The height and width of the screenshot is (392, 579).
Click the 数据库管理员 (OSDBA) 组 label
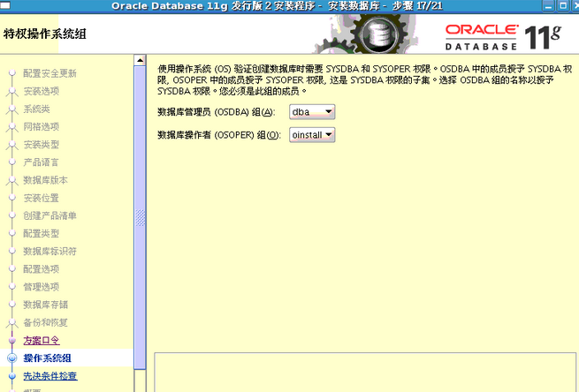pos(217,112)
